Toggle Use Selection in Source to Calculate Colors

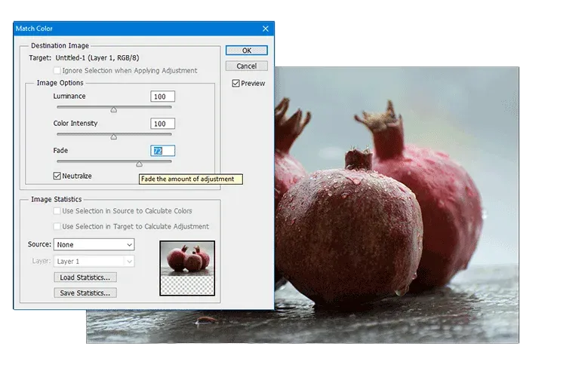[x=57, y=211]
